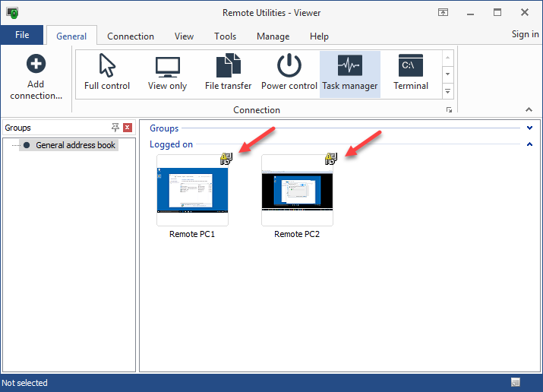Image resolution: width=543 pixels, height=392 pixels.
Task: Minimize the Viewer window
Action: click(x=470, y=13)
